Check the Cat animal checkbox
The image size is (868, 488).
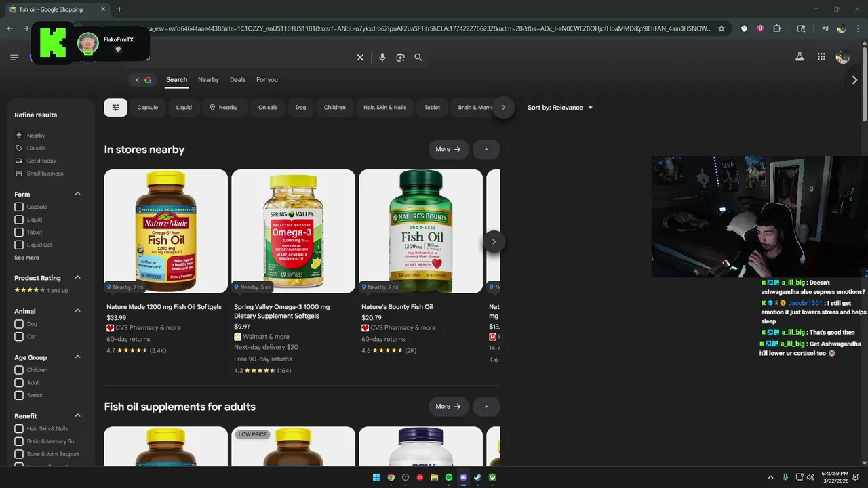(19, 336)
